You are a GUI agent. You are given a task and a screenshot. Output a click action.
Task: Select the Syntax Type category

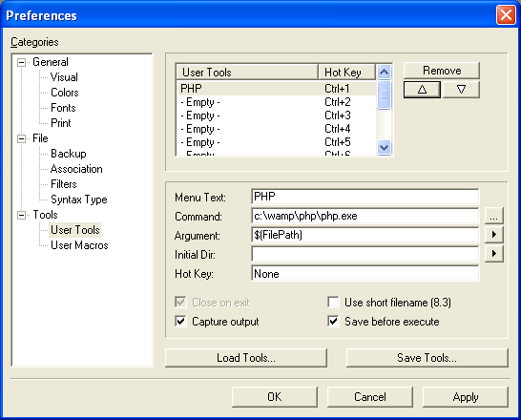79,199
